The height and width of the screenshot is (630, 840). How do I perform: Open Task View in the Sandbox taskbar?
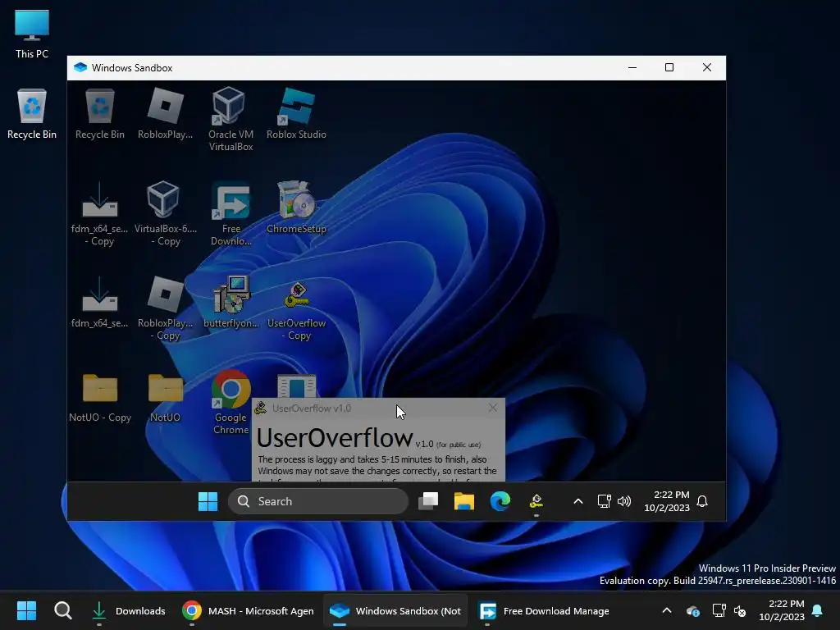pyautogui.click(x=428, y=501)
